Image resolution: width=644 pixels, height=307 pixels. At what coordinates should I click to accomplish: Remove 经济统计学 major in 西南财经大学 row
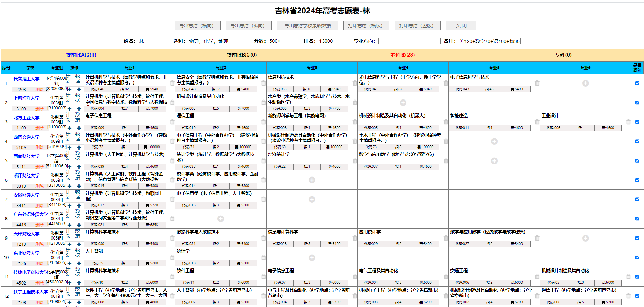tap(355, 160)
